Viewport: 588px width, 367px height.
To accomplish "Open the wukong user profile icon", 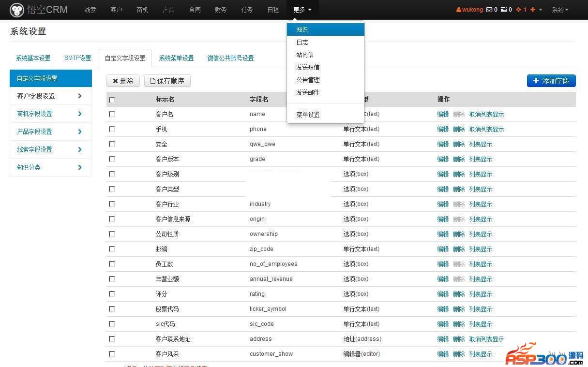I will pos(459,10).
